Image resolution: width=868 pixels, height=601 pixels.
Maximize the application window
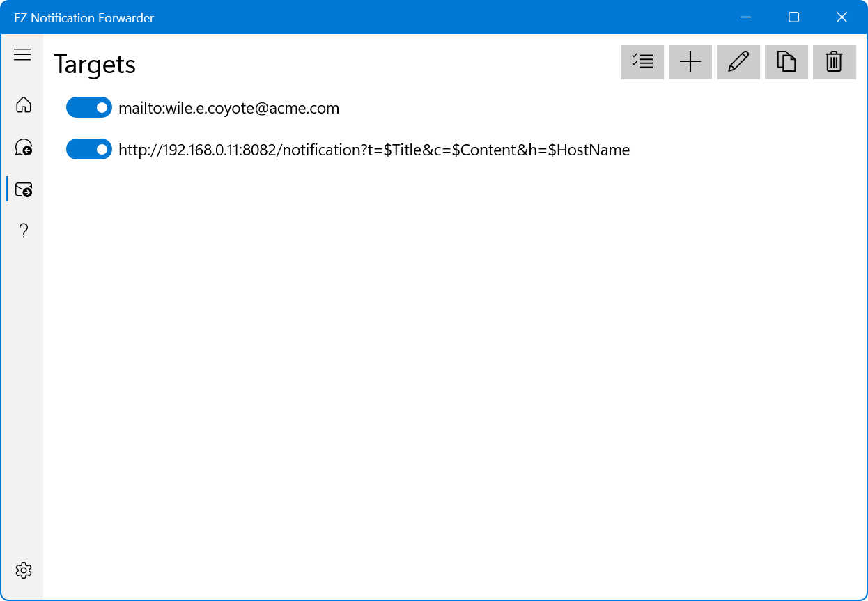point(793,17)
